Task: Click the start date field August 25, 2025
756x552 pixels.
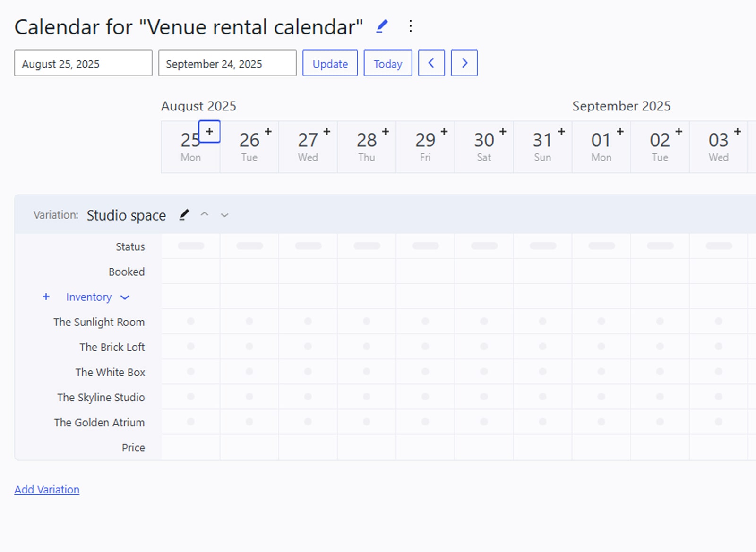Action: tap(83, 63)
